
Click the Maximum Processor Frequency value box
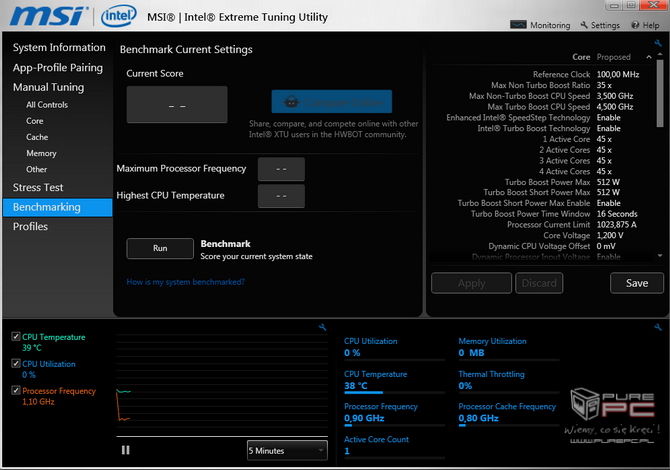pos(281,169)
